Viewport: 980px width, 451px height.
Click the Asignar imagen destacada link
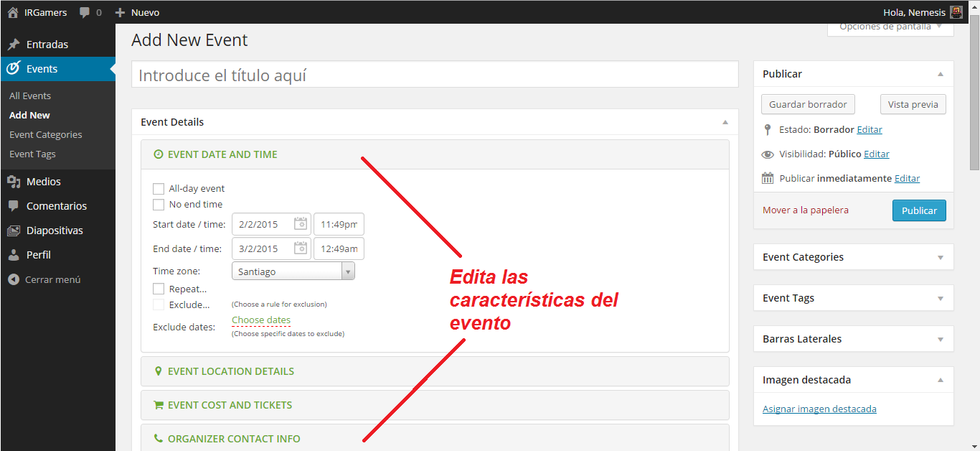pos(819,409)
